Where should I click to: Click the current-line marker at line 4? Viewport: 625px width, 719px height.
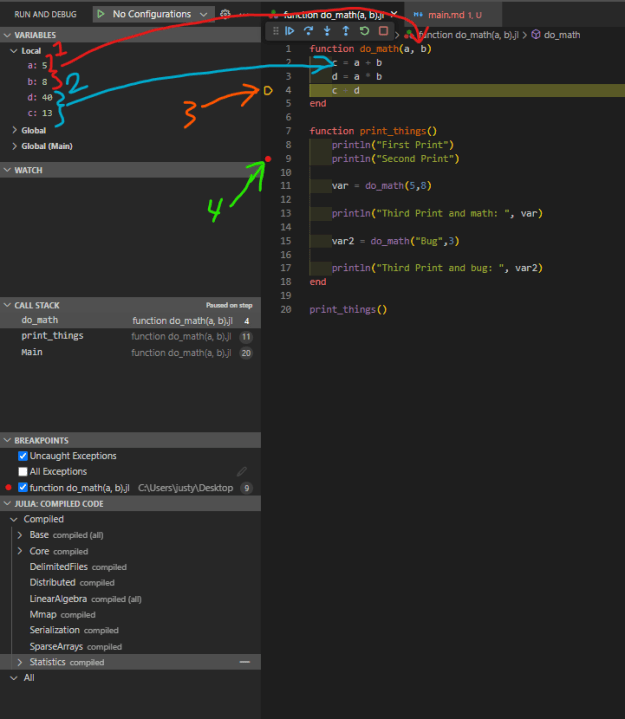(x=268, y=91)
